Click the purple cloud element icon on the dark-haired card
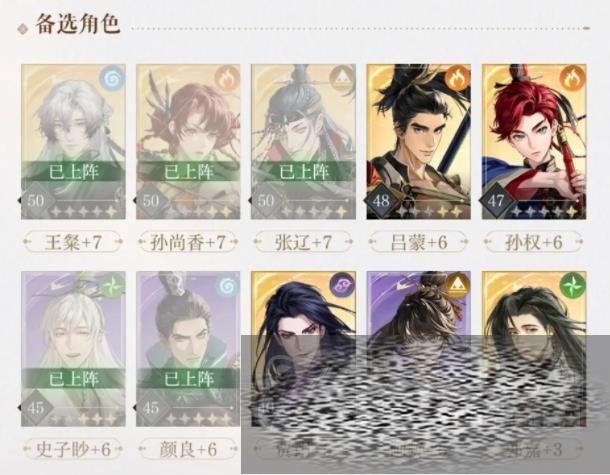 coord(342,286)
